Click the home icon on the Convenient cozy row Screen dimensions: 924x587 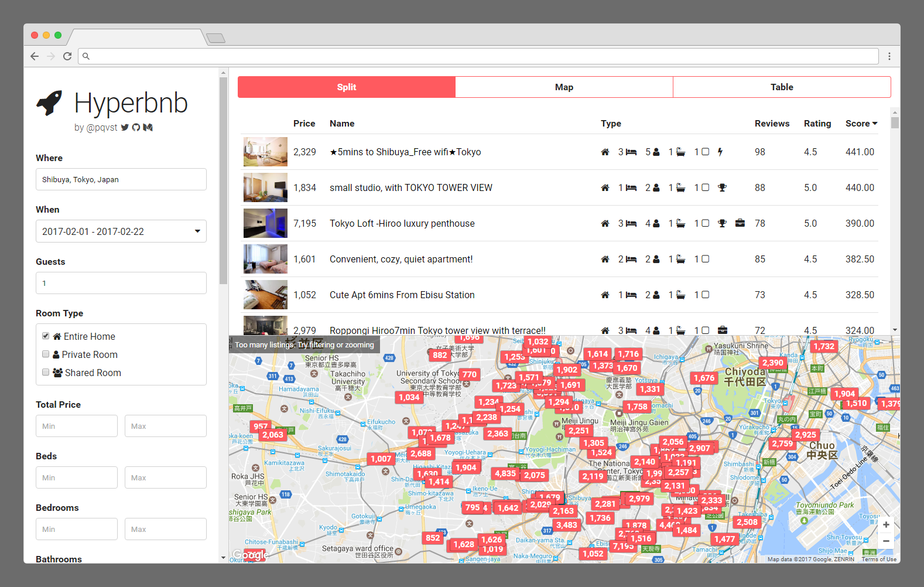[x=605, y=259]
